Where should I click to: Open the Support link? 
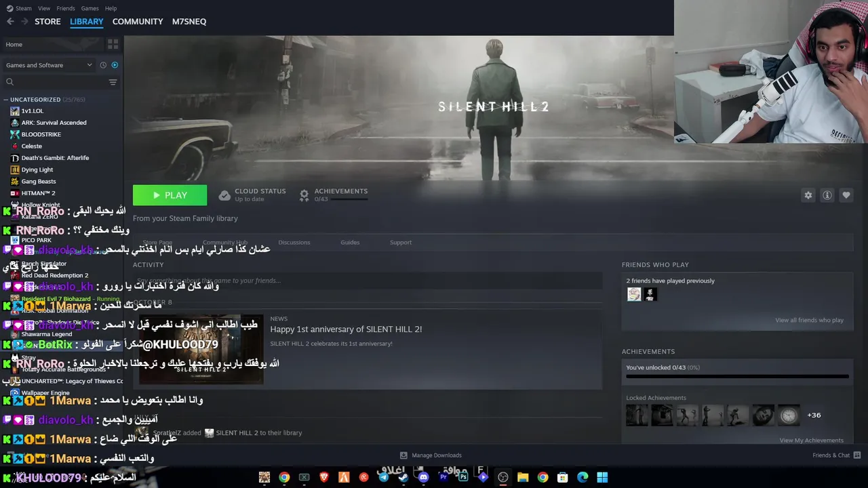click(x=401, y=243)
